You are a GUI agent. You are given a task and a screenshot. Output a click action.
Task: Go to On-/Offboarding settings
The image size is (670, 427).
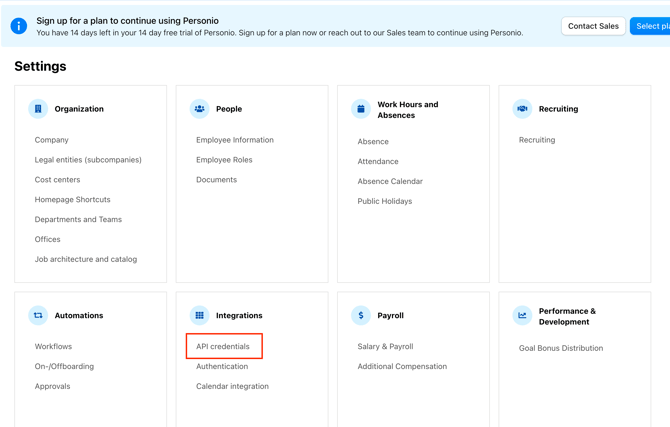tap(64, 366)
